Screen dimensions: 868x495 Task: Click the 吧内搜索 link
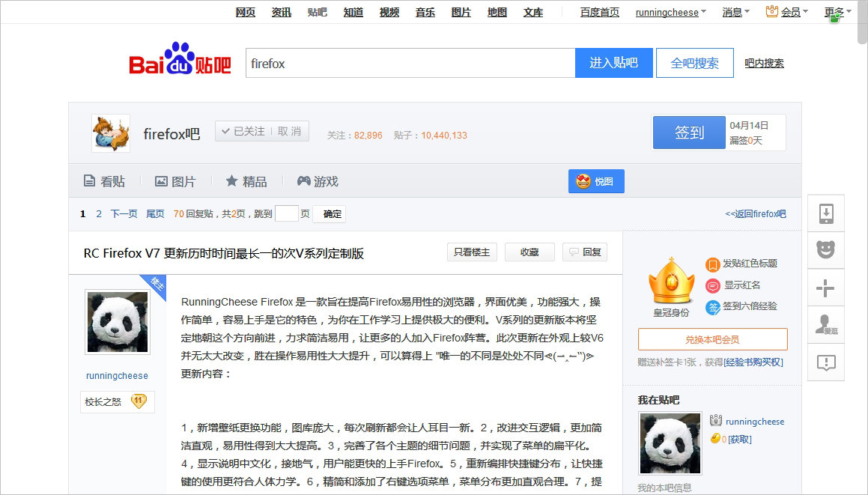click(x=764, y=63)
